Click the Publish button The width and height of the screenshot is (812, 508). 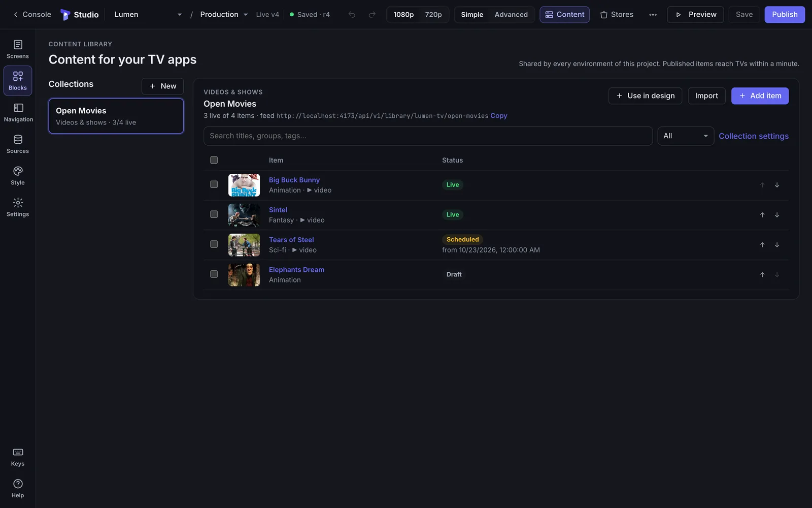tap(785, 15)
